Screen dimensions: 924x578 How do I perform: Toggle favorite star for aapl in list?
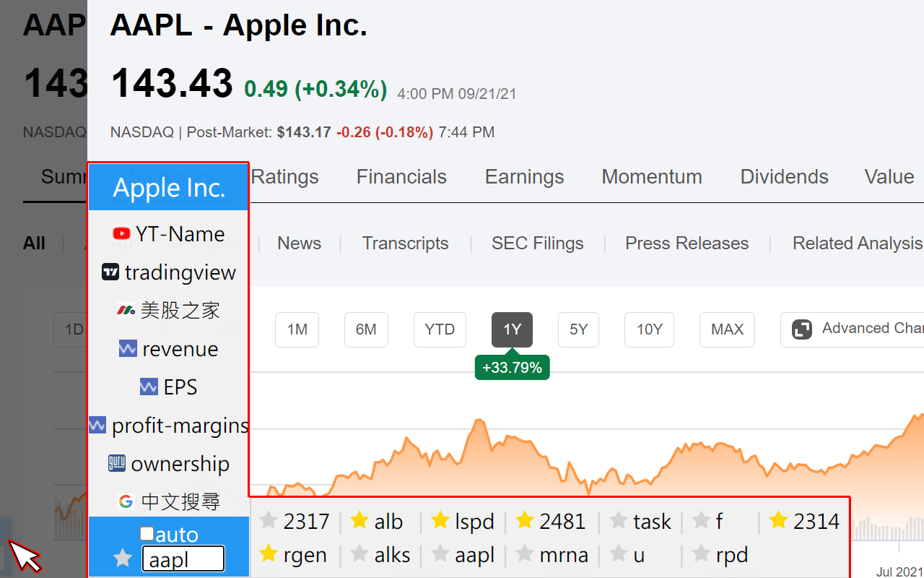[x=440, y=555]
